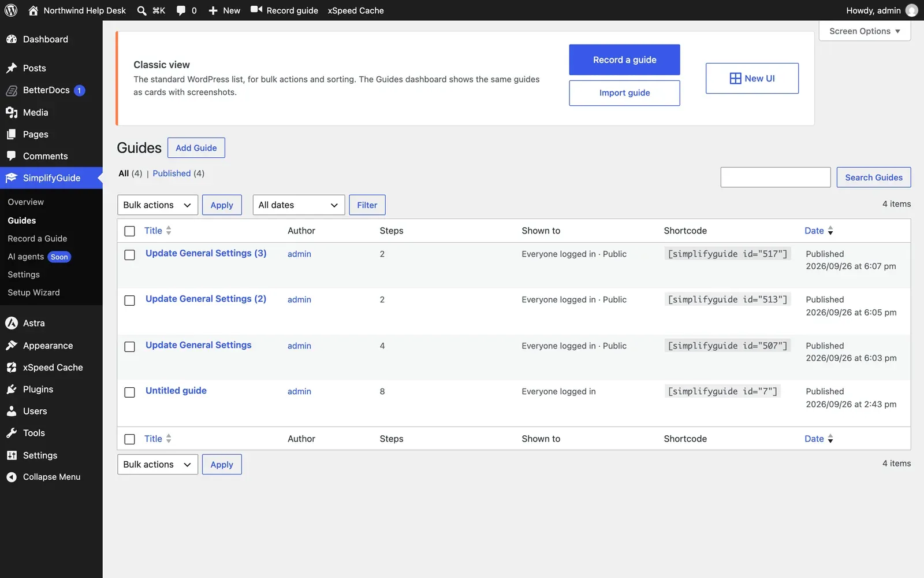Check the Update General Settings row checkbox

click(x=130, y=347)
